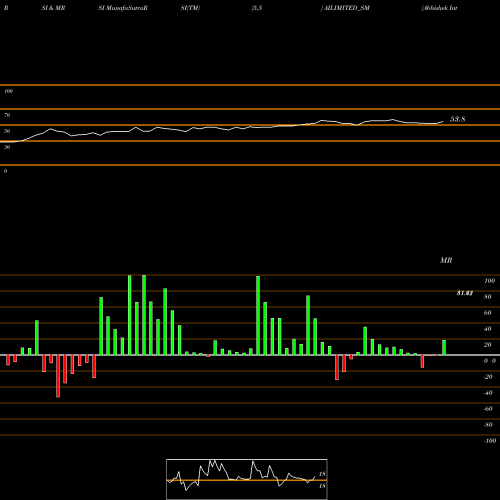
Task: Open the mini line chart thumbnail at bottom
Action: (x=247, y=479)
